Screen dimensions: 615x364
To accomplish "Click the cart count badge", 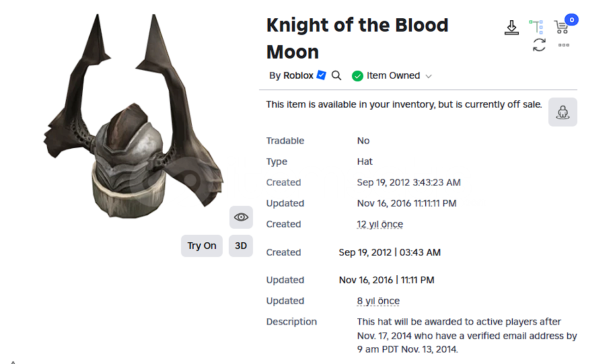I will [571, 20].
